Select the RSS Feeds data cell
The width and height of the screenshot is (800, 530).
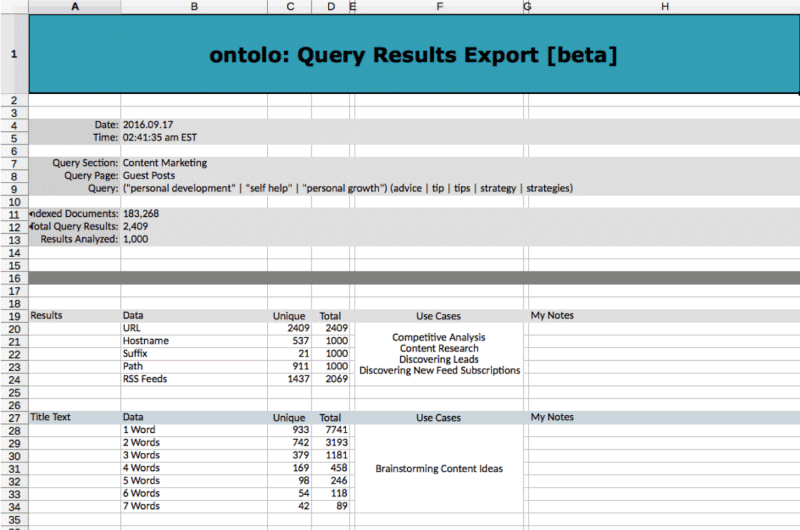pos(194,379)
